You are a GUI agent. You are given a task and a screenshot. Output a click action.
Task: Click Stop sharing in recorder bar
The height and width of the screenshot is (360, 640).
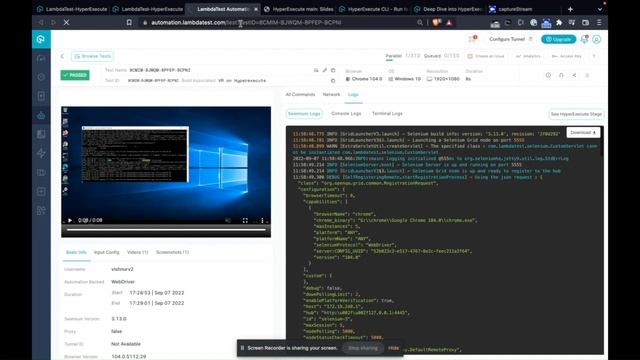tap(363, 348)
